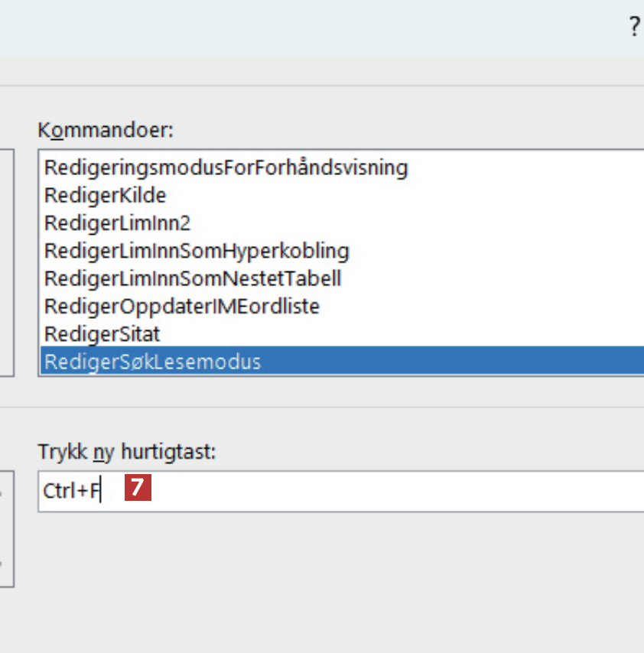Click the Kommandoer label
The width and height of the screenshot is (644, 653).
106,130
